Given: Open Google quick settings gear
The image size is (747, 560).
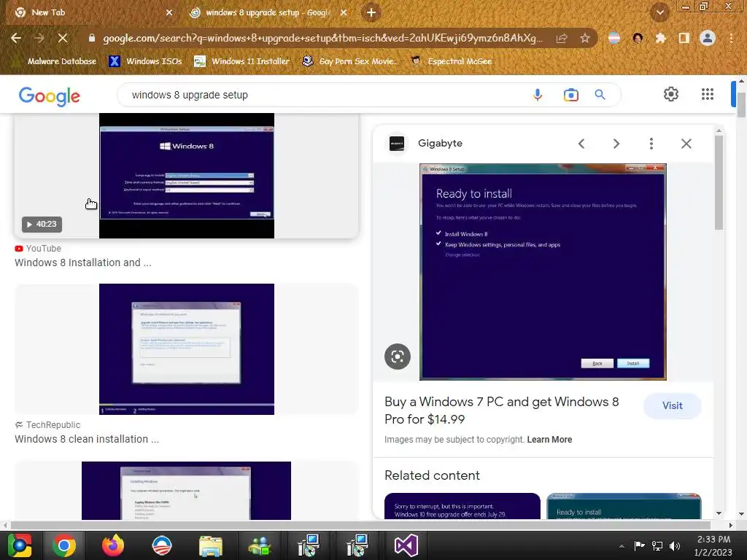Looking at the screenshot, I should (671, 94).
